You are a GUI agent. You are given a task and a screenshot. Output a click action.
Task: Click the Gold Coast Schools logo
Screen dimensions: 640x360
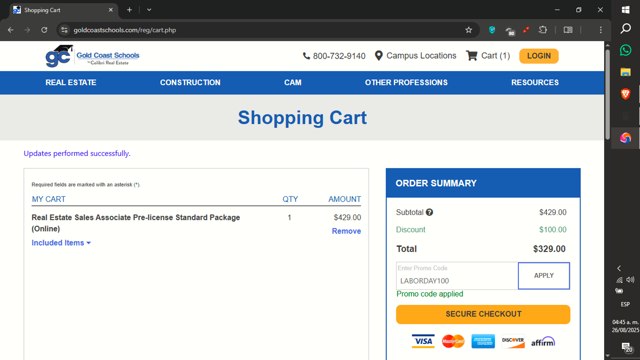click(x=92, y=56)
